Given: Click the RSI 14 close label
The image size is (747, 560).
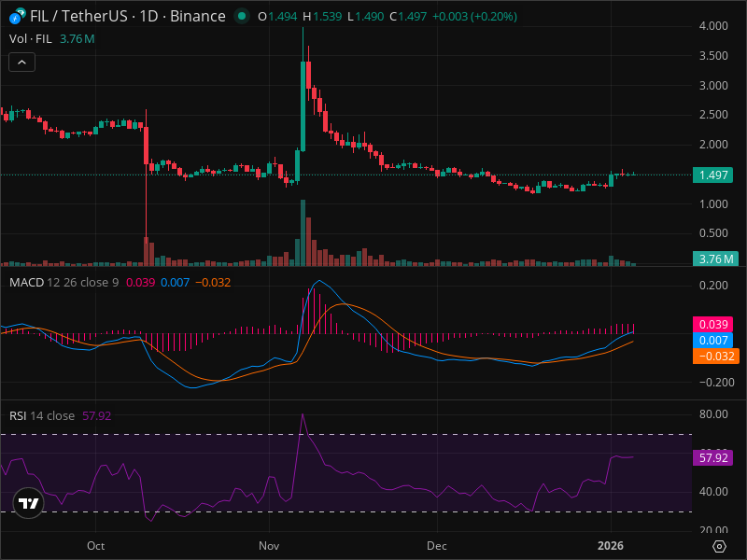Looking at the screenshot, I should [x=42, y=415].
